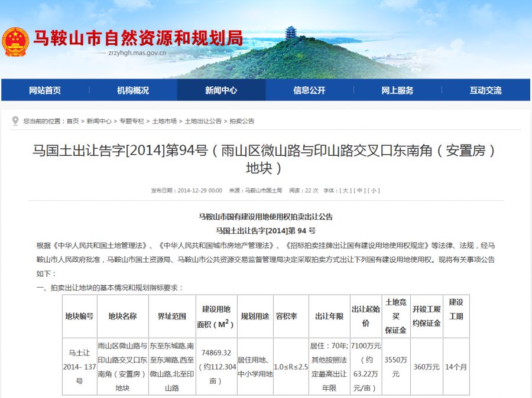Viewport: 532px width, 398px height.
Task: Set font size to 大
Action: (345, 190)
